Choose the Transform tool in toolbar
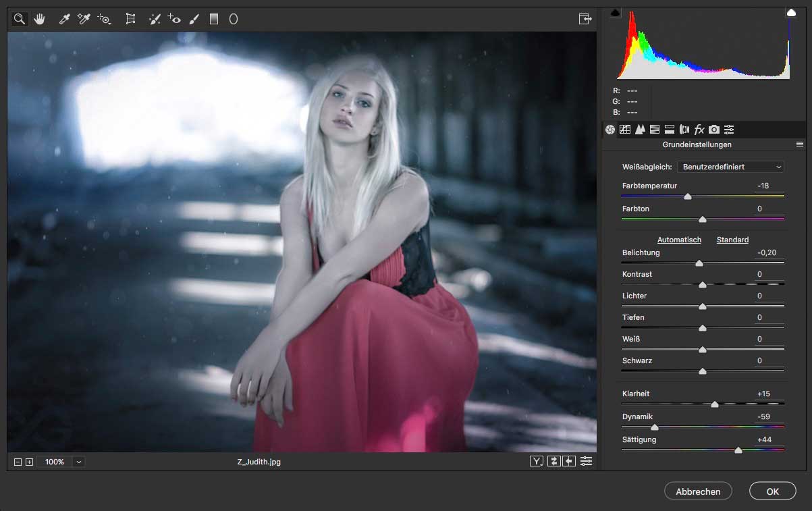812x511 pixels. tap(130, 19)
